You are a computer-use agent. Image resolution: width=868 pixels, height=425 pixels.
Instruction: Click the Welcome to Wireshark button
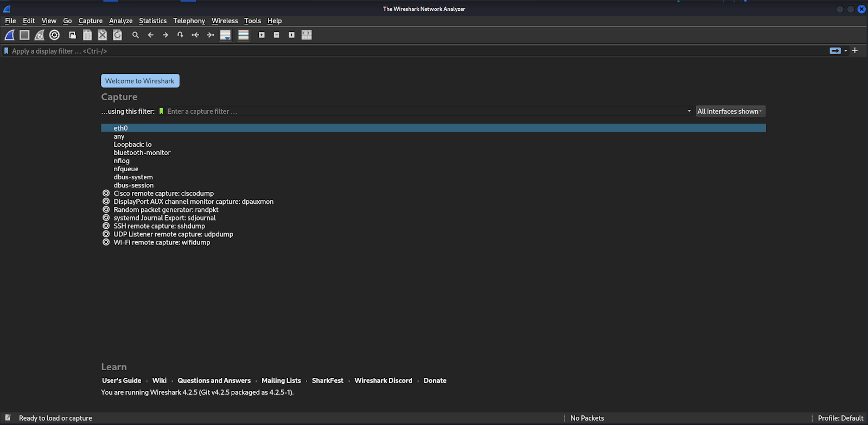[140, 81]
